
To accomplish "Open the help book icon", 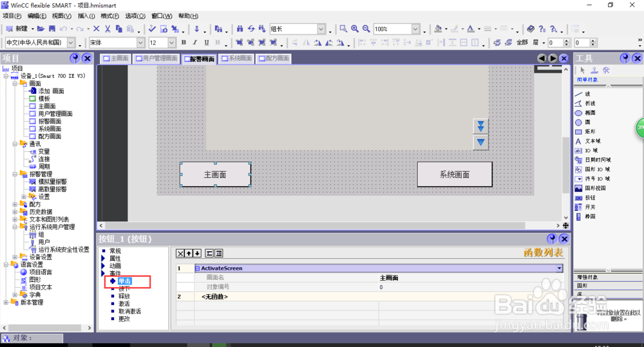I will pos(531,29).
